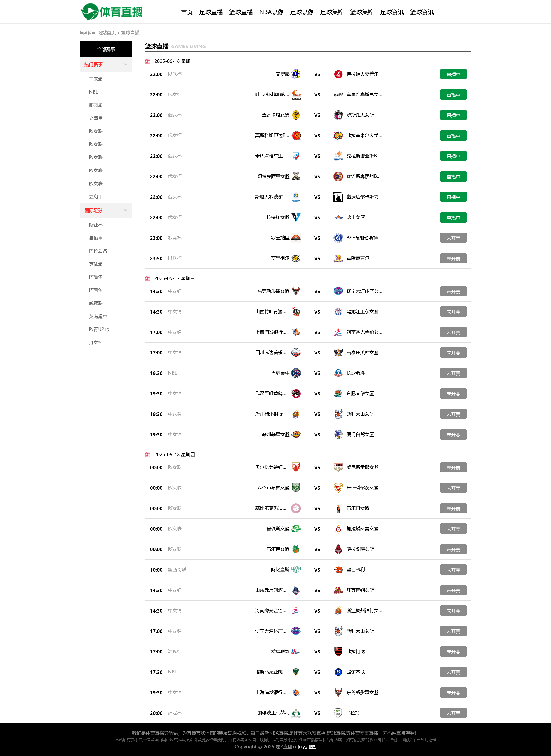Select 全部赛事 in the sidebar
Screen dimensions: 551x756
[x=106, y=49]
